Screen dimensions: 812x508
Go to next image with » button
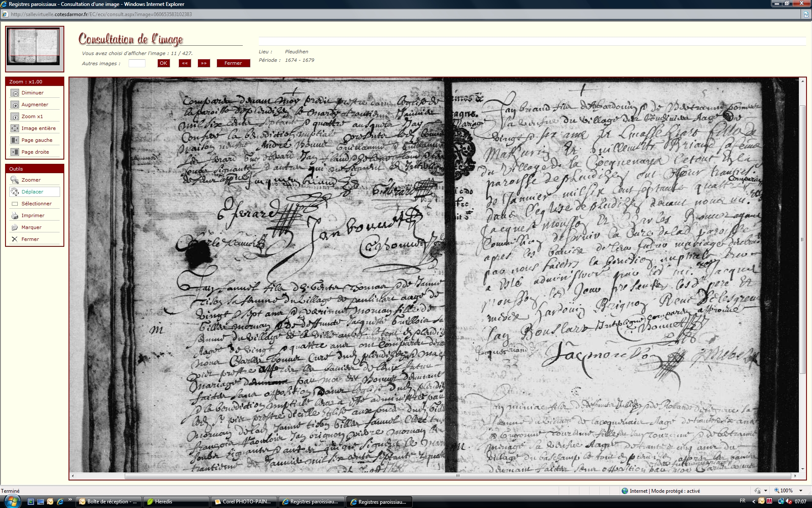[204, 63]
